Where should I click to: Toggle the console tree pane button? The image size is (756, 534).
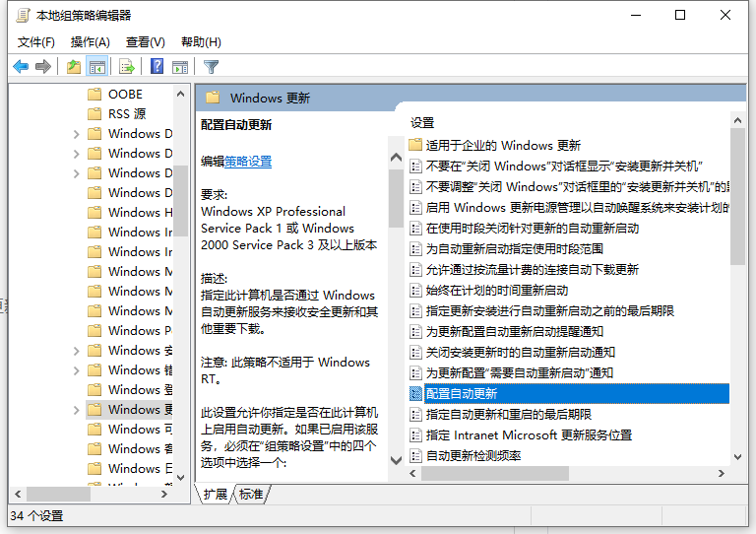[96, 67]
